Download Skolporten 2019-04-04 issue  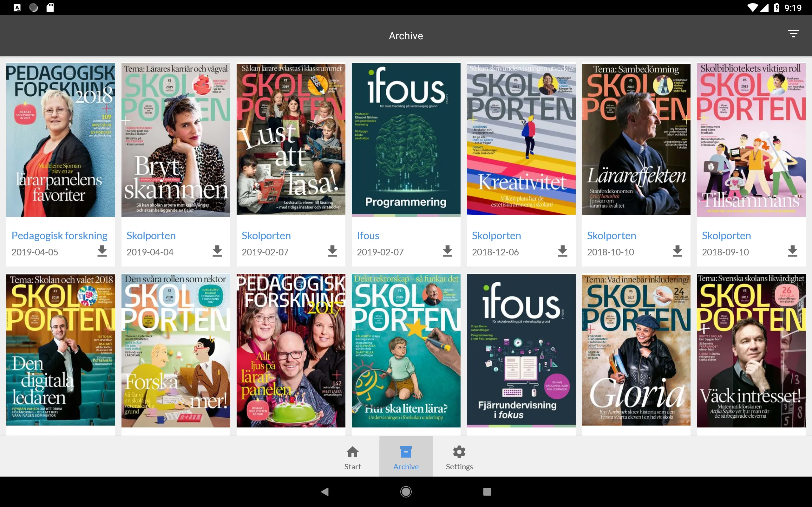(218, 251)
